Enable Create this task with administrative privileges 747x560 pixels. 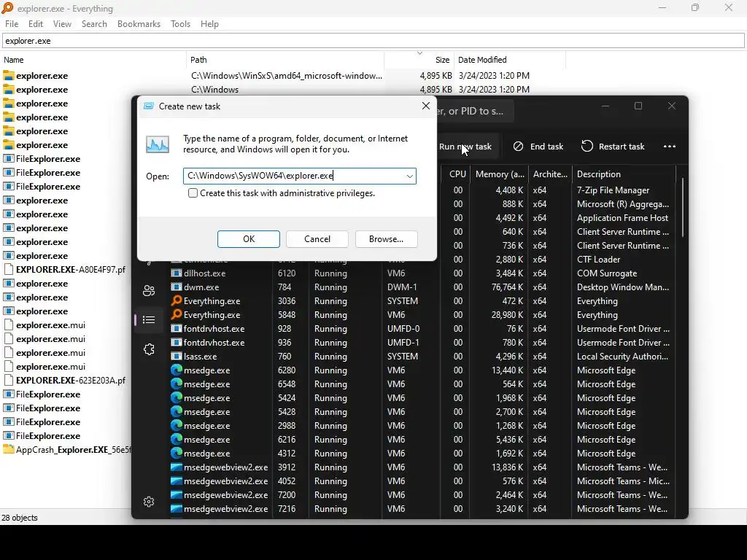coord(193,192)
